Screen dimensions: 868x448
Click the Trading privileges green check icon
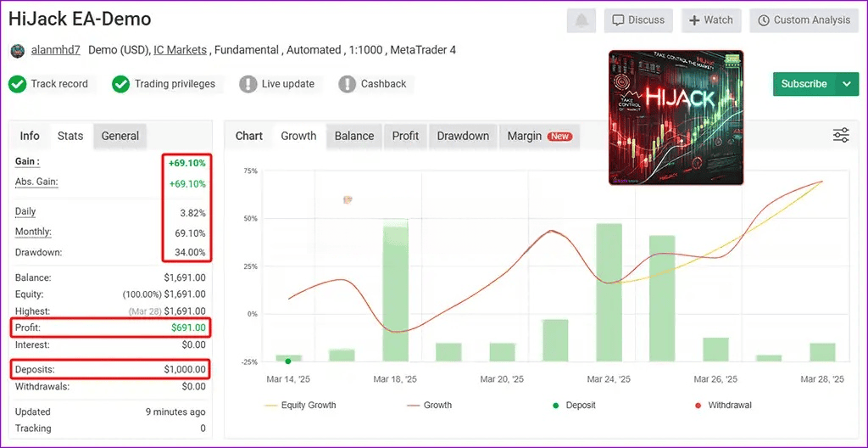tap(120, 84)
